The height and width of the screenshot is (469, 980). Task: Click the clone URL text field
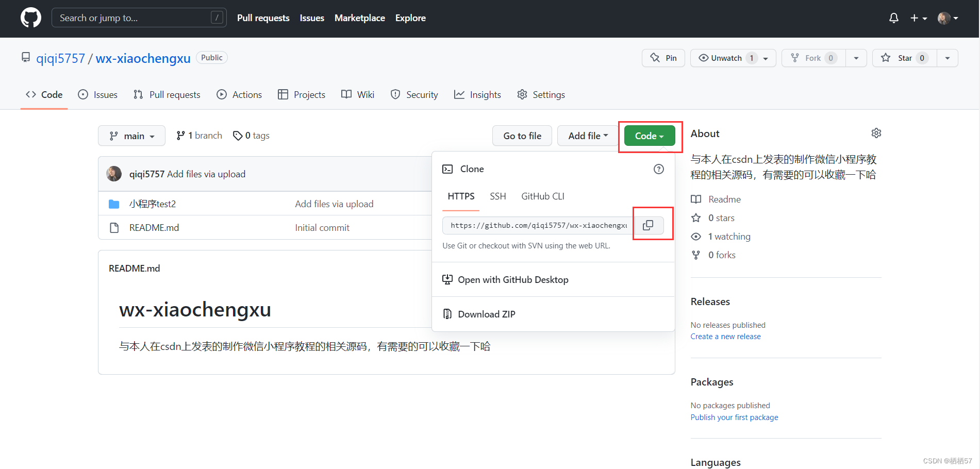(538, 225)
